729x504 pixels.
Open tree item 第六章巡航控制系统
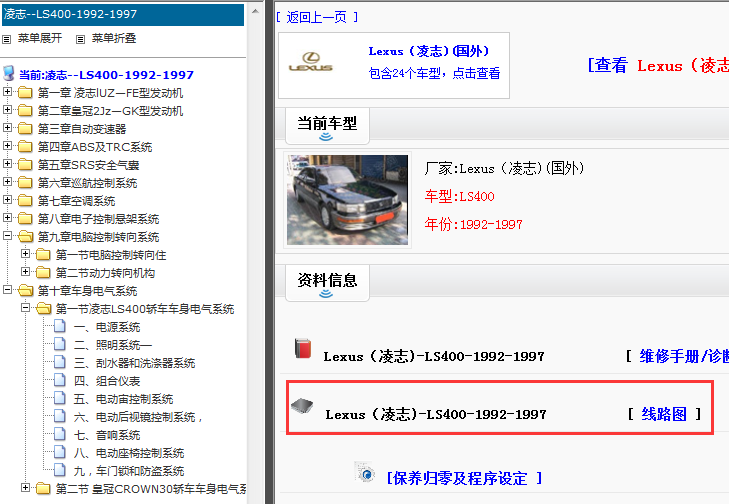(87, 183)
